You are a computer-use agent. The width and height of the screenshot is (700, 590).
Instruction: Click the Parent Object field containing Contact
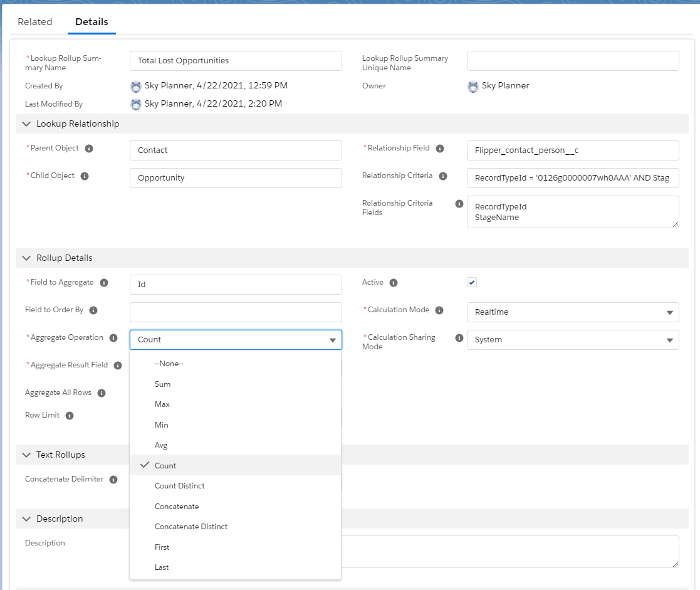(x=236, y=150)
